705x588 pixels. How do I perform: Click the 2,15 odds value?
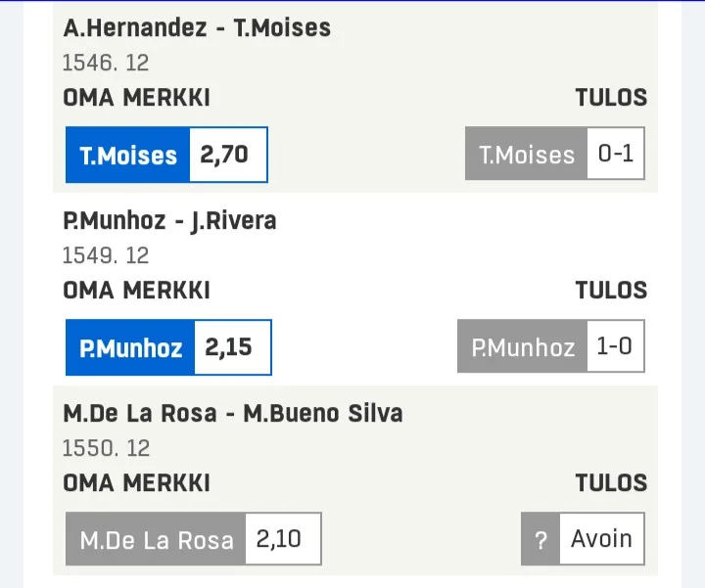click(x=232, y=347)
